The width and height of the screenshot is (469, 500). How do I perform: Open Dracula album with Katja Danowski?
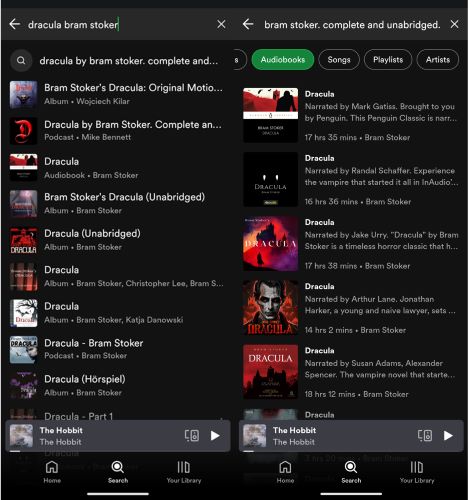[117, 313]
